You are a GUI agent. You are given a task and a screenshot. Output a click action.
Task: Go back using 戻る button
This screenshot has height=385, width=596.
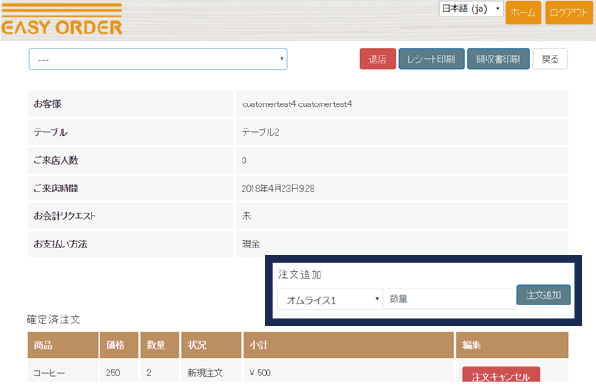point(550,59)
